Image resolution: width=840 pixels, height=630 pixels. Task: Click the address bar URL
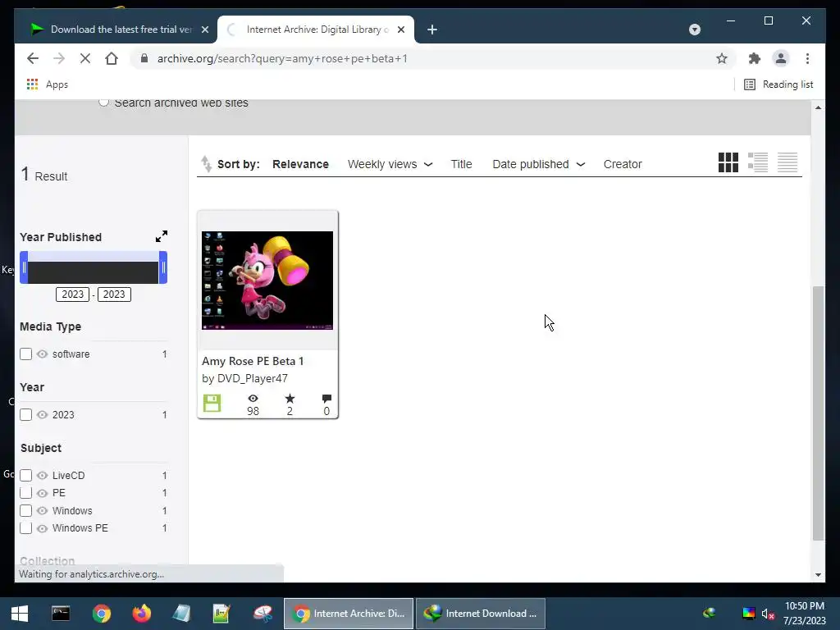282,58
